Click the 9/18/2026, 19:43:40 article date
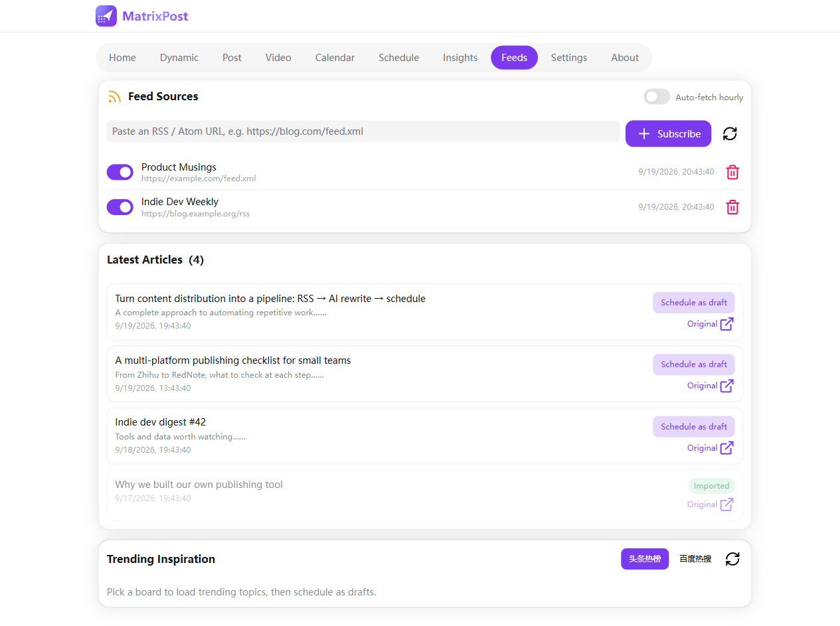 click(x=153, y=450)
